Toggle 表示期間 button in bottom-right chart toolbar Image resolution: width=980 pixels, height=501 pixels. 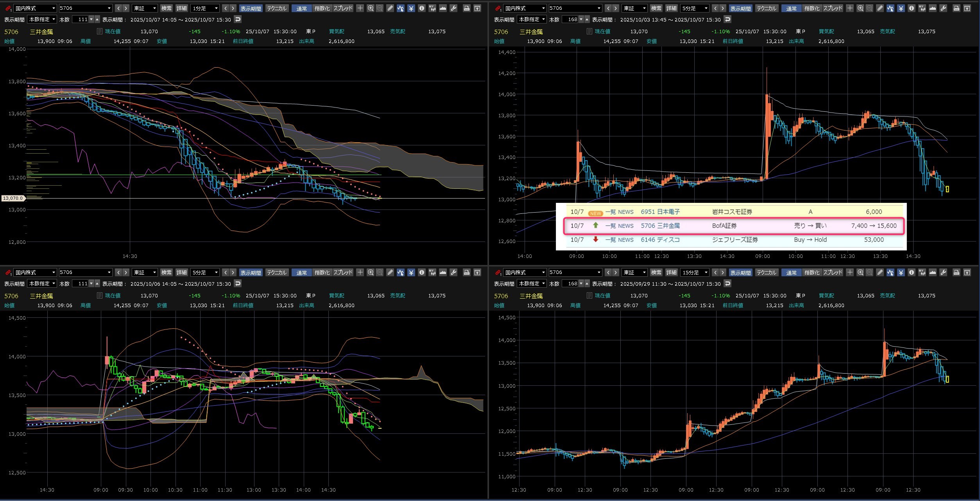(x=740, y=272)
